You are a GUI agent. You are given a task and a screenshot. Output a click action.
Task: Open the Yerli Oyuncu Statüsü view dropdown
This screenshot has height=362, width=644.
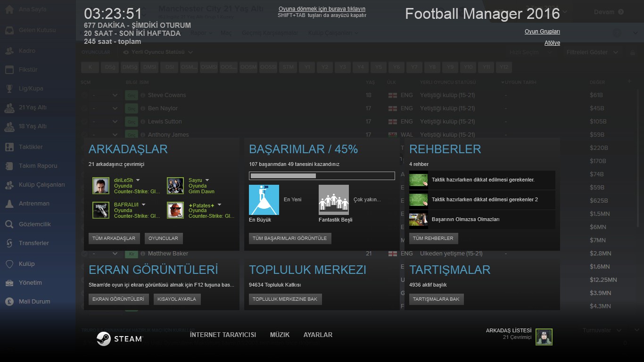coord(158,52)
